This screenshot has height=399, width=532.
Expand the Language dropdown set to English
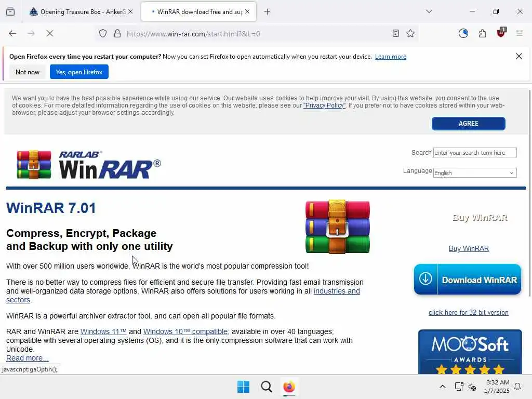coord(475,172)
